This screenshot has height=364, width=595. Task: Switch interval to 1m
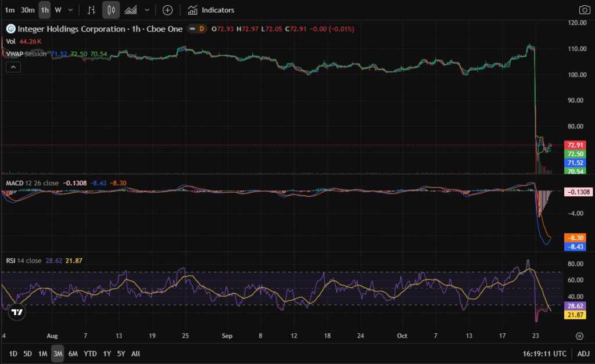coord(10,10)
